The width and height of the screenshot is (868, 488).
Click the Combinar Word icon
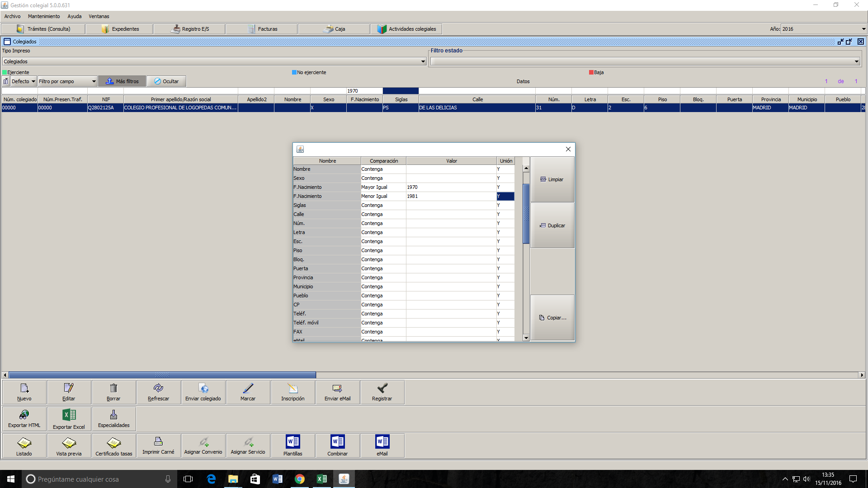[337, 441]
